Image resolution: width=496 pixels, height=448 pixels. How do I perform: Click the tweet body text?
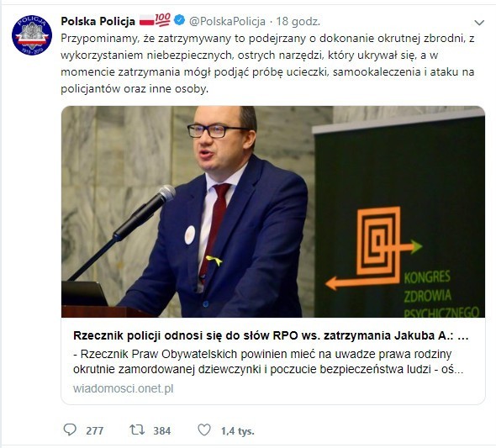click(267, 64)
